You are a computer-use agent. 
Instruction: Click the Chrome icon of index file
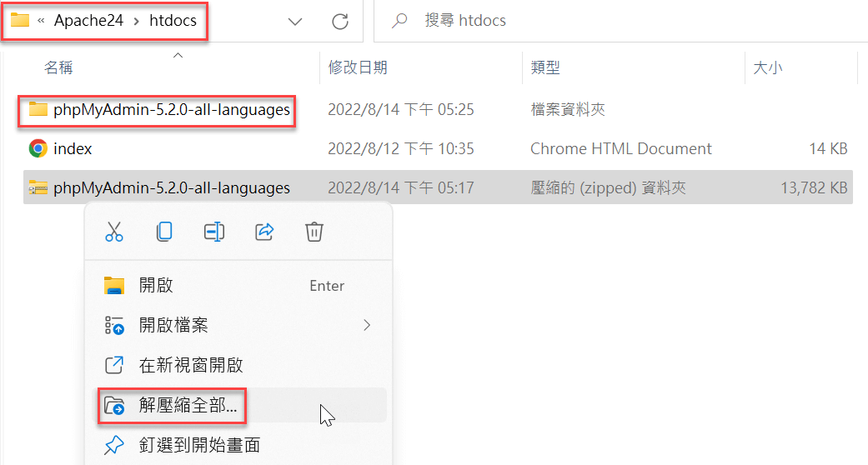38,148
